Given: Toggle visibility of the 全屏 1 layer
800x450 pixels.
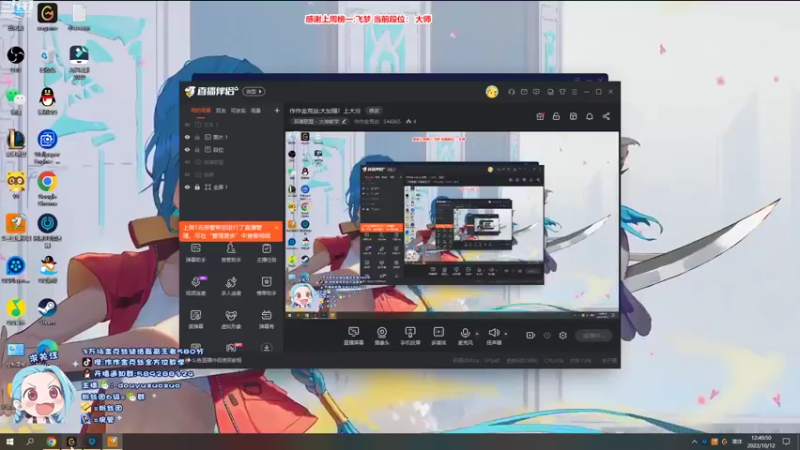Looking at the screenshot, I should 187,187.
